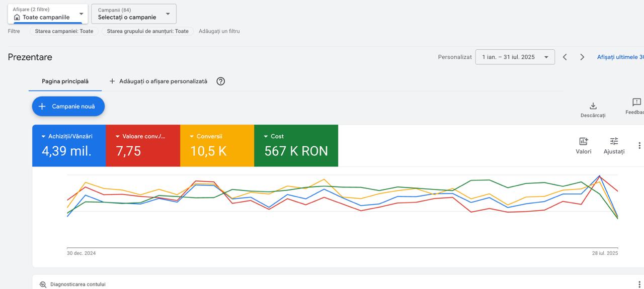Click the Afișați ultimele 30 link
This screenshot has height=289, width=644.
tap(620, 57)
